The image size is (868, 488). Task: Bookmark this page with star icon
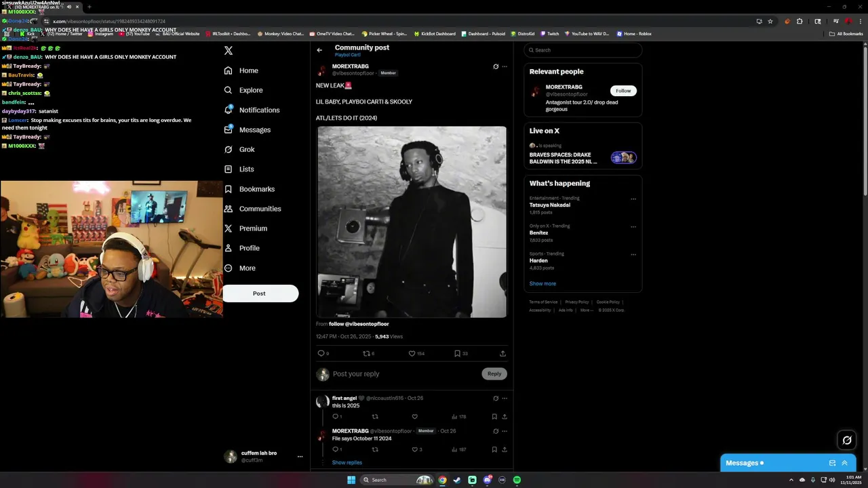point(770,21)
